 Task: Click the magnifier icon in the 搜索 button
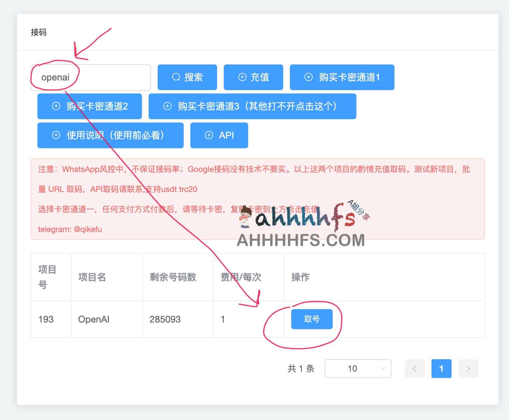[176, 77]
